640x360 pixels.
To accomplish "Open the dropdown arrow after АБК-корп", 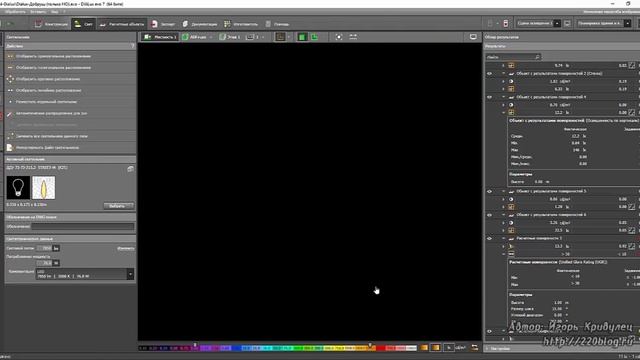I will point(211,37).
